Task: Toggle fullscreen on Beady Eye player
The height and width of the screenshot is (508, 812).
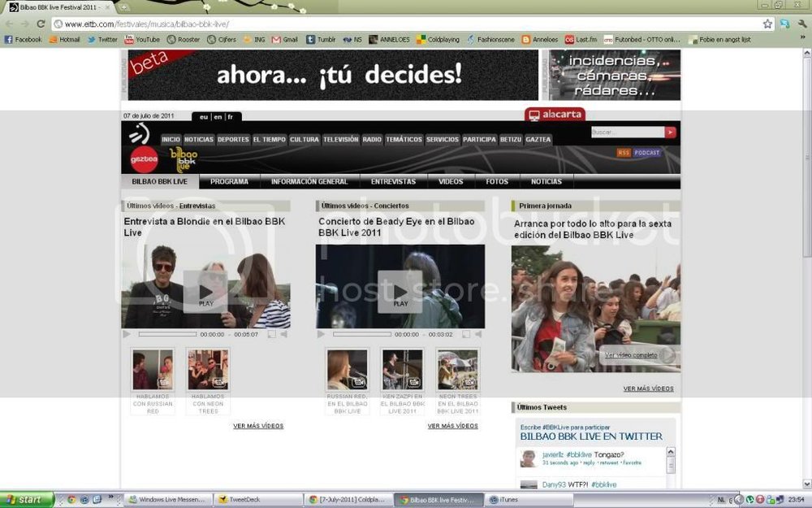Action: [466, 334]
